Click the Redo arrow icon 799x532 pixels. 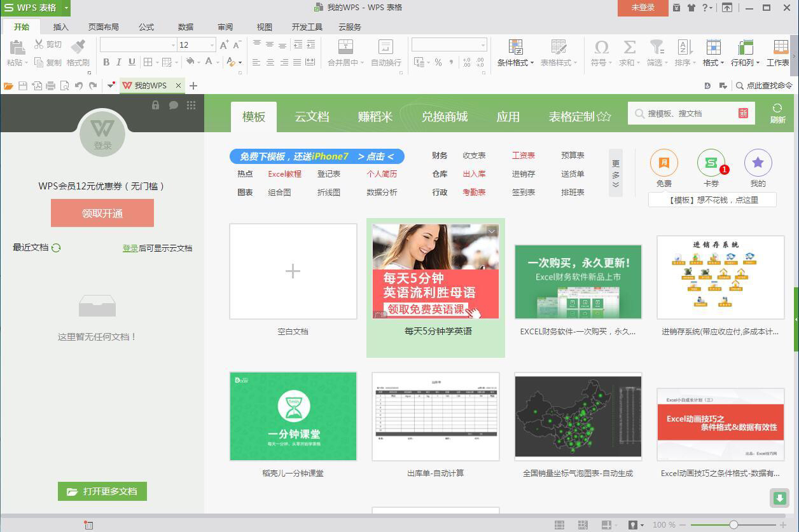pyautogui.click(x=93, y=86)
